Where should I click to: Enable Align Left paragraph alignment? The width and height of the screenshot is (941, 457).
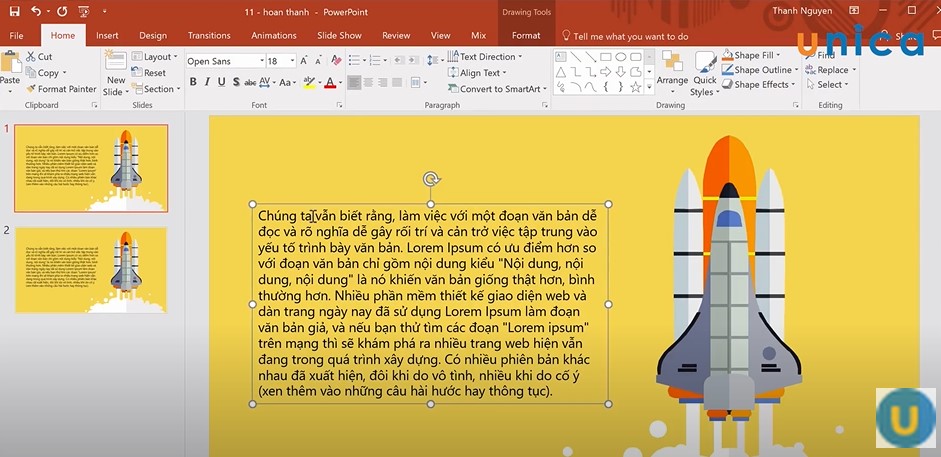354,82
